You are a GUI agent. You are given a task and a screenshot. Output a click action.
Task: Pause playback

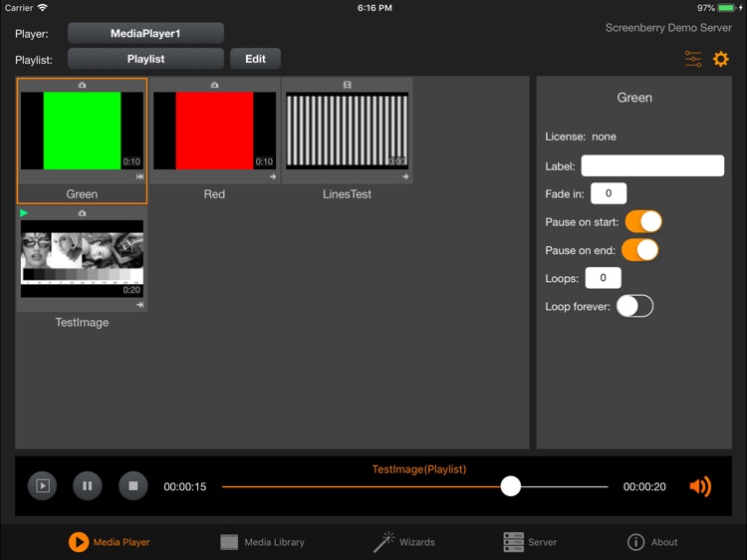pyautogui.click(x=88, y=485)
